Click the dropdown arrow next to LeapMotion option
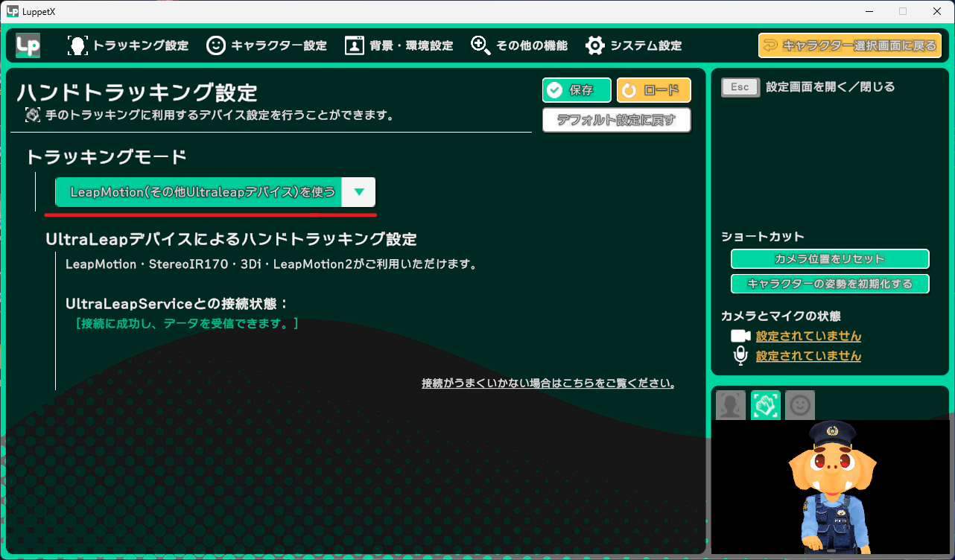 (x=359, y=192)
